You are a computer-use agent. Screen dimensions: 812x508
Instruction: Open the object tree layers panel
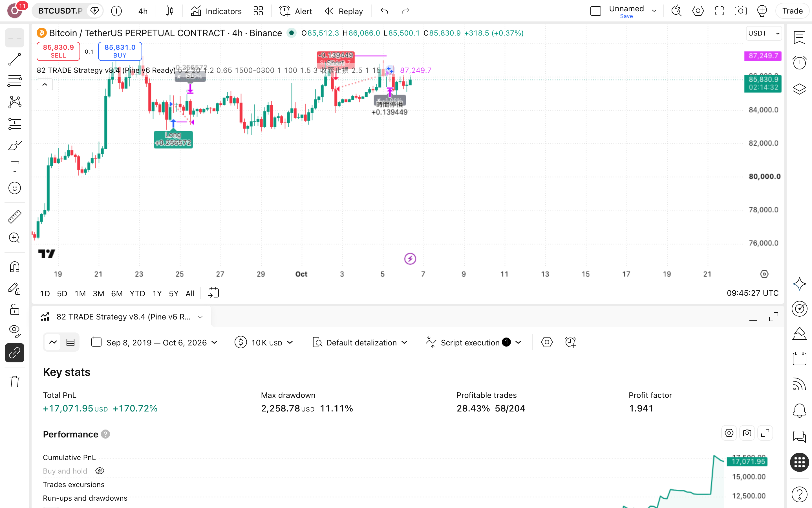[x=799, y=89]
